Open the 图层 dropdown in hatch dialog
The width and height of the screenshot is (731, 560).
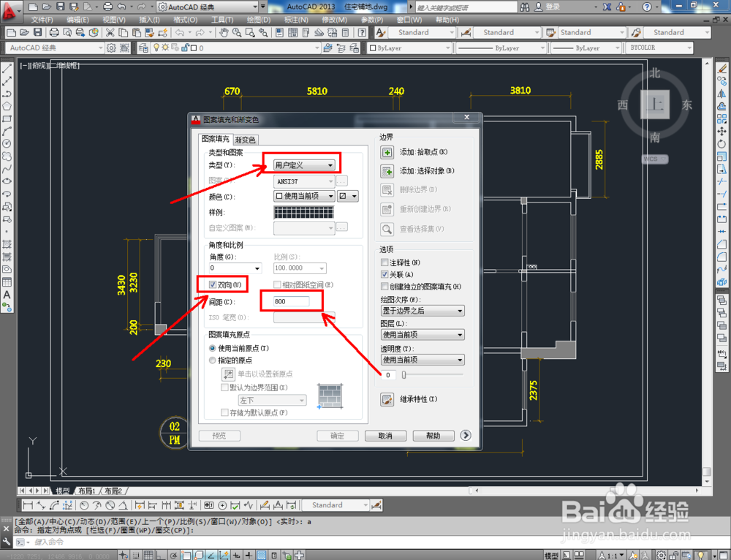423,335
